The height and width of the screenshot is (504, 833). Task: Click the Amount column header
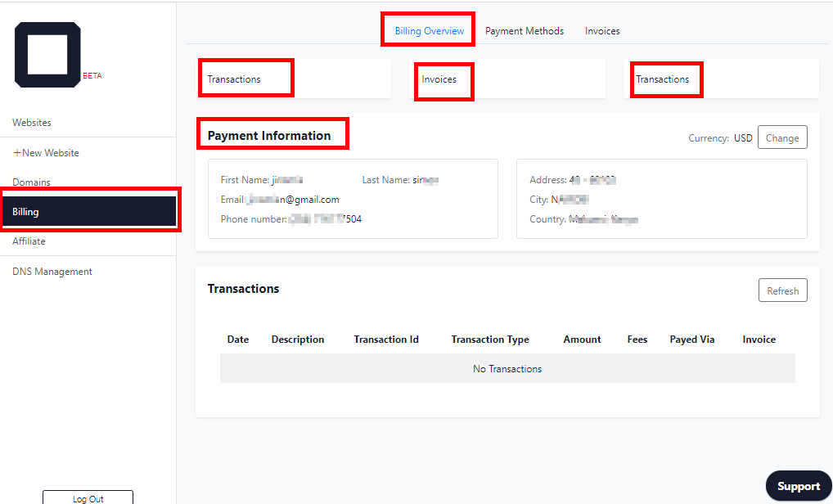pos(583,340)
